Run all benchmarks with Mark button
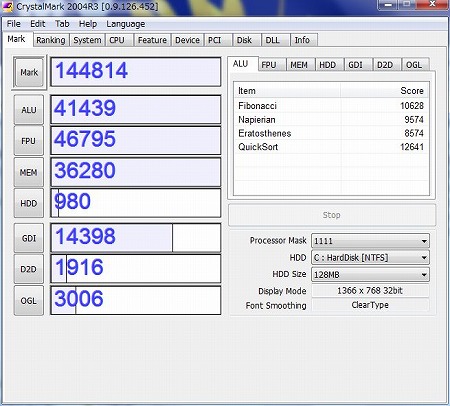450x406 pixels. click(29, 72)
